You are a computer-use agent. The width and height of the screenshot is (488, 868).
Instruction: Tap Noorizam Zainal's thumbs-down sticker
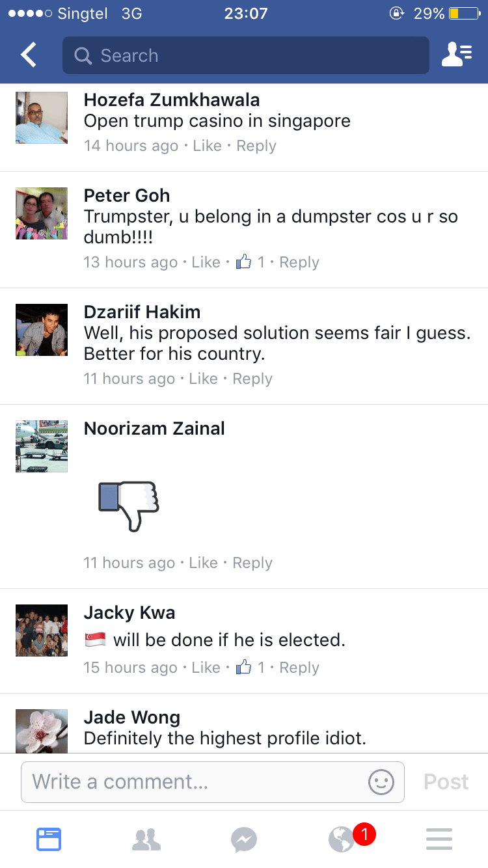coord(129,506)
